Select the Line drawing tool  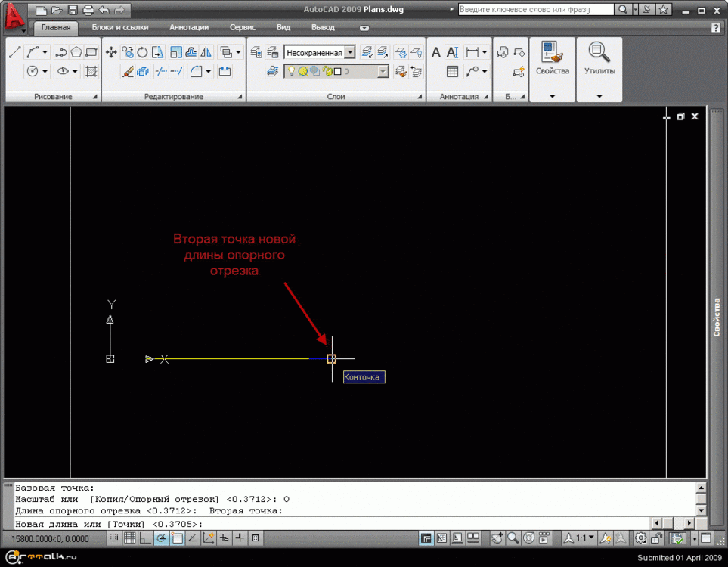pyautogui.click(x=14, y=52)
